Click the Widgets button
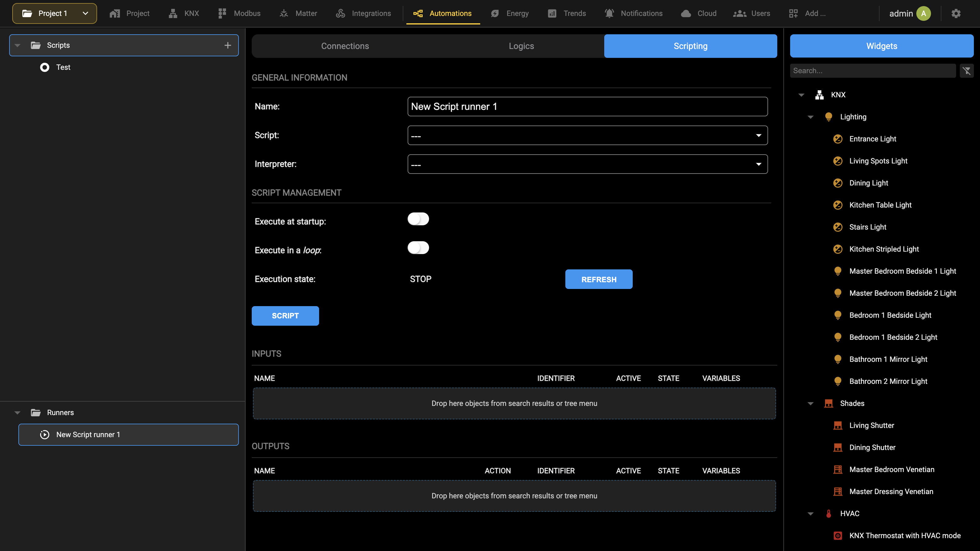 (882, 46)
